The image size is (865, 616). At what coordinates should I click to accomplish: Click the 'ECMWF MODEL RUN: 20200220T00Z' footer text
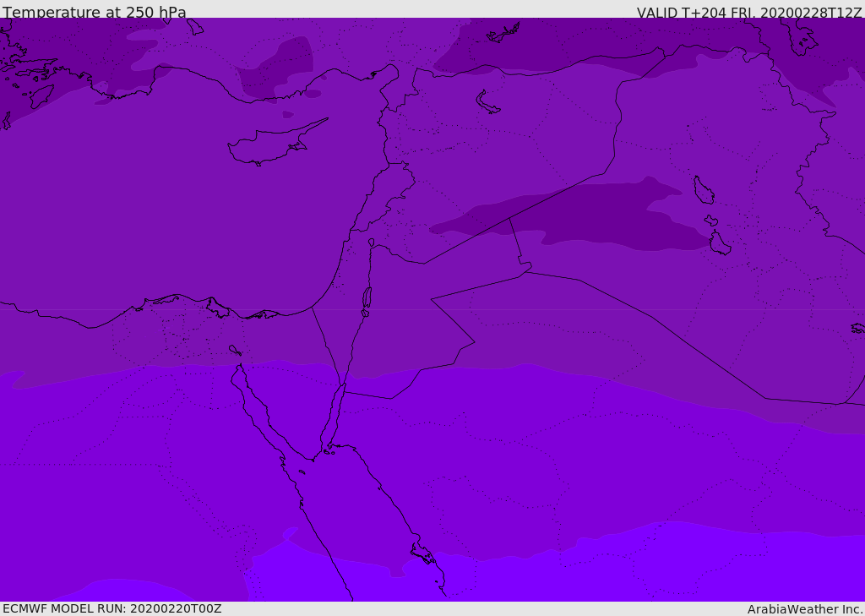click(x=112, y=608)
